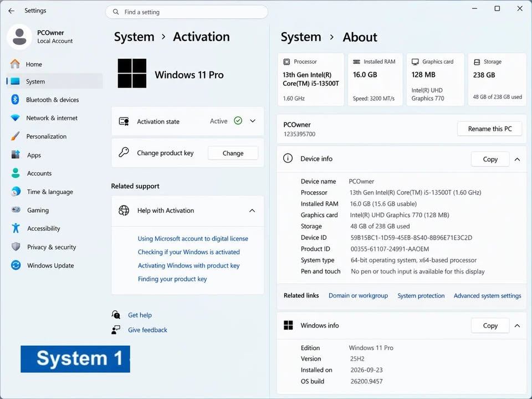Click the OS build value 26200.9457

coord(366,381)
